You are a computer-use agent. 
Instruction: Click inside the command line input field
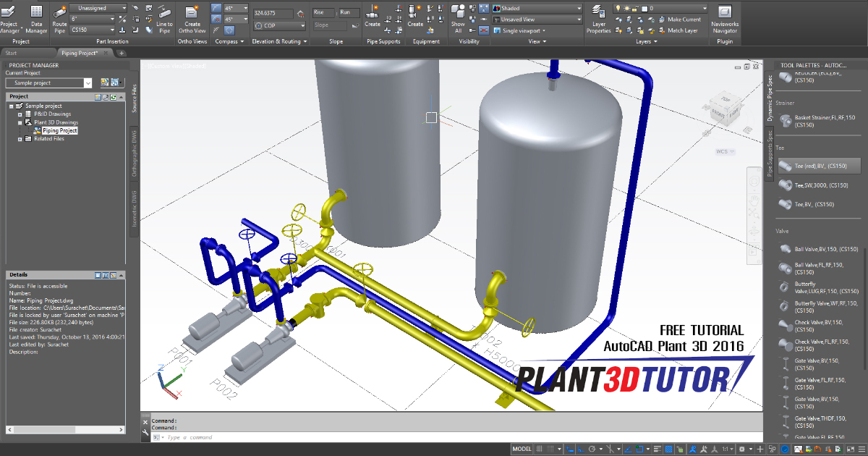point(289,437)
